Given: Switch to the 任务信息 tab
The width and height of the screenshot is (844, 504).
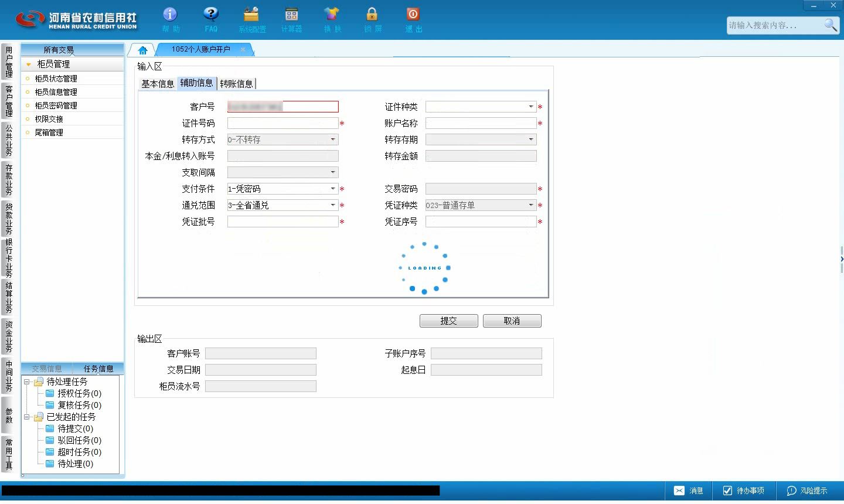Looking at the screenshot, I should click(98, 369).
